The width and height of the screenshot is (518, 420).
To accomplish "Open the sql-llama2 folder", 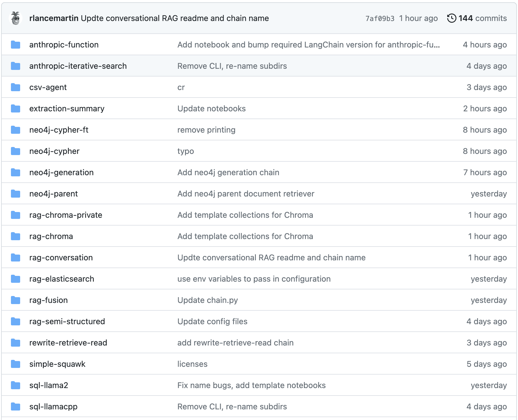I will pos(49,385).
